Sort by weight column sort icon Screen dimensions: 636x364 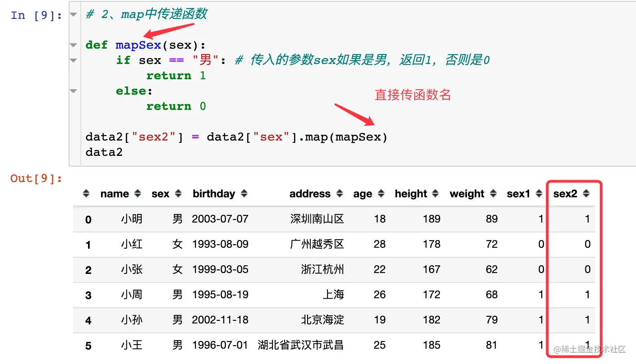(x=493, y=194)
